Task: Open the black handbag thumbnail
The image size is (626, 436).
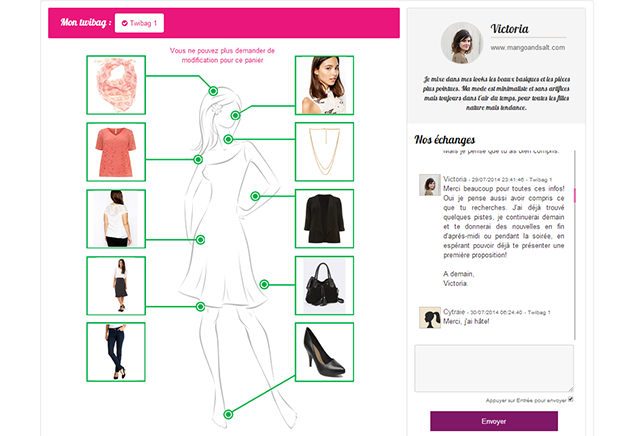Action: pos(324,285)
